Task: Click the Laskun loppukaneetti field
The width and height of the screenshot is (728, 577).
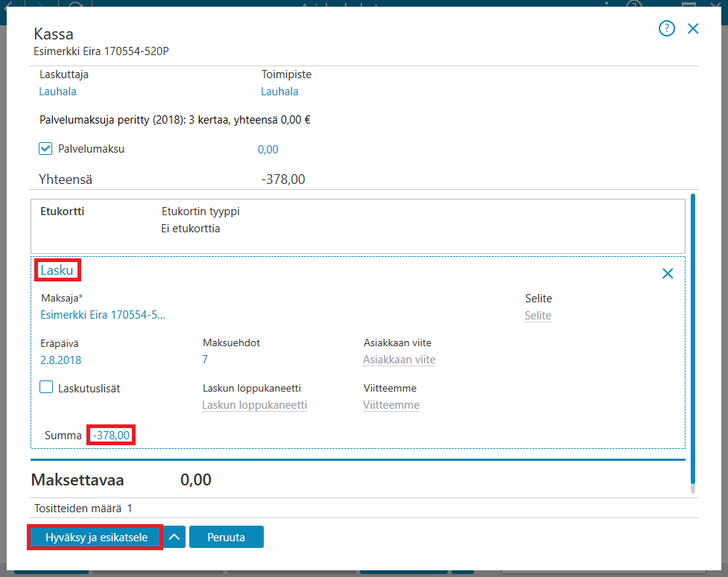Action: [x=254, y=405]
